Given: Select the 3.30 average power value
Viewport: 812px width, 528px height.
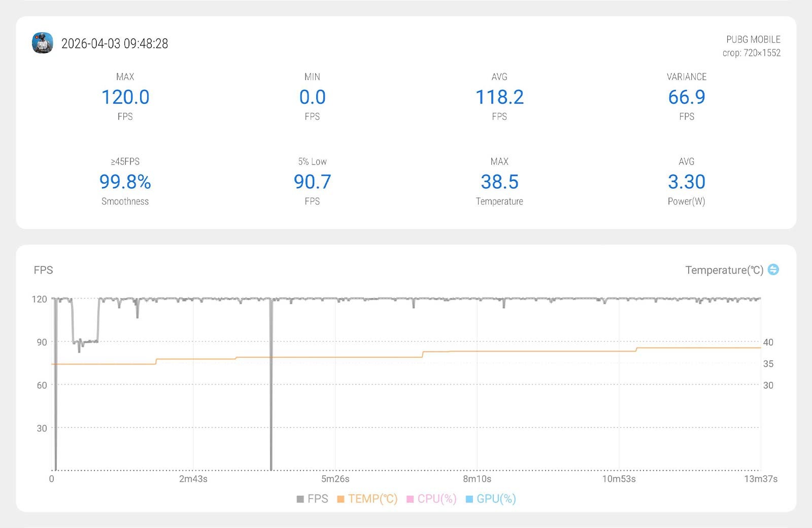Looking at the screenshot, I should [686, 182].
